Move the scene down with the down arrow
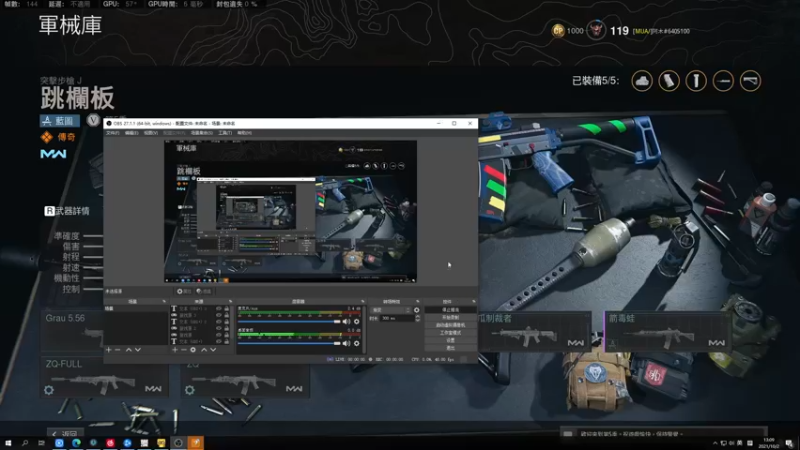800x450 pixels. tap(138, 350)
